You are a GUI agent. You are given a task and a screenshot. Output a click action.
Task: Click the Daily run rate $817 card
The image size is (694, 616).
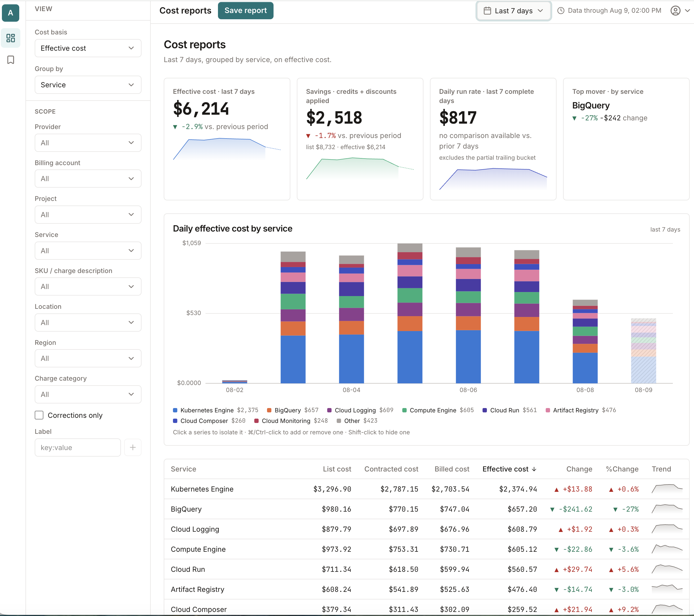pyautogui.click(x=493, y=139)
